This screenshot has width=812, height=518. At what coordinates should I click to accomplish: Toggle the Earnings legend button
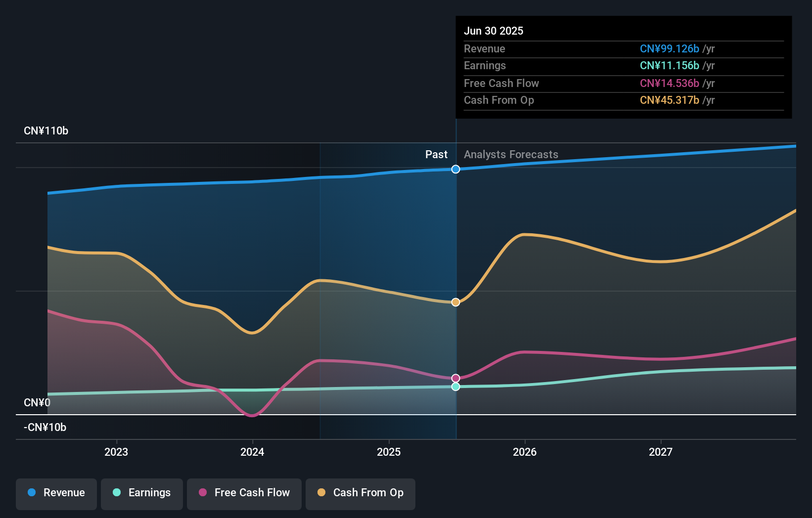142,494
